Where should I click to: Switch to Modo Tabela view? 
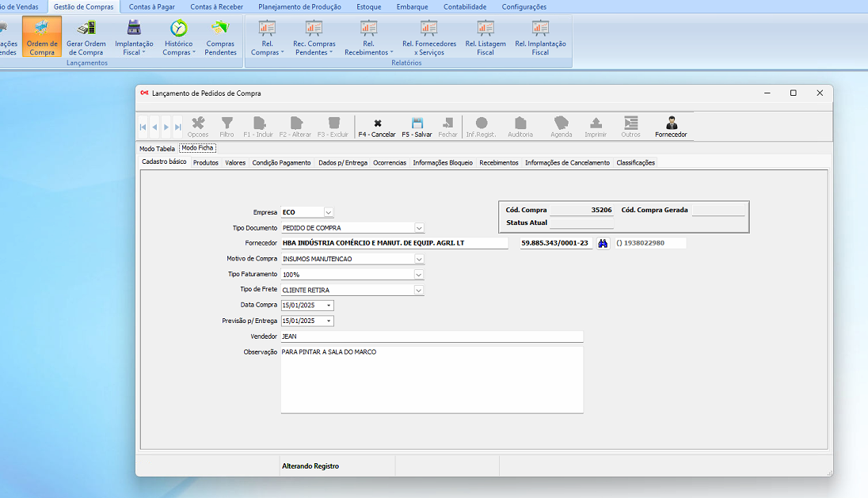pyautogui.click(x=157, y=149)
